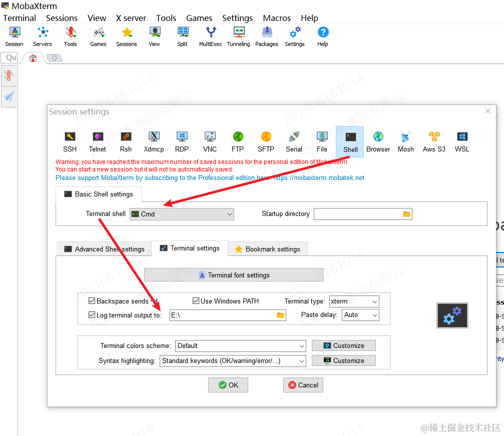Screen dimensions: 504x436
Task: Select the Serial session type
Action: 294,141
